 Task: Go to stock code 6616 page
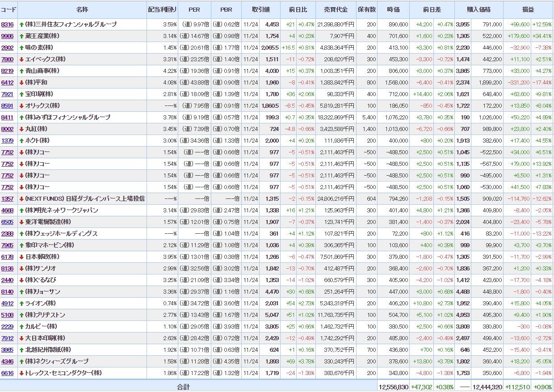7,373
